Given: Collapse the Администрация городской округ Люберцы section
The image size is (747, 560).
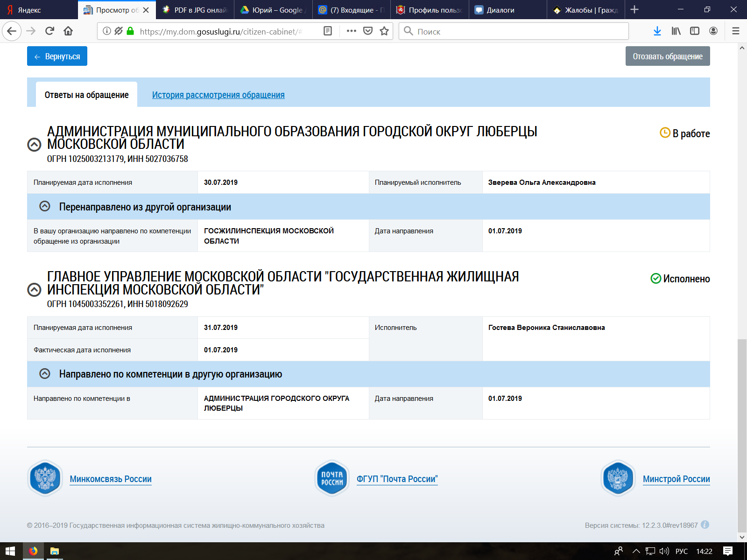Looking at the screenshot, I should click(34, 145).
